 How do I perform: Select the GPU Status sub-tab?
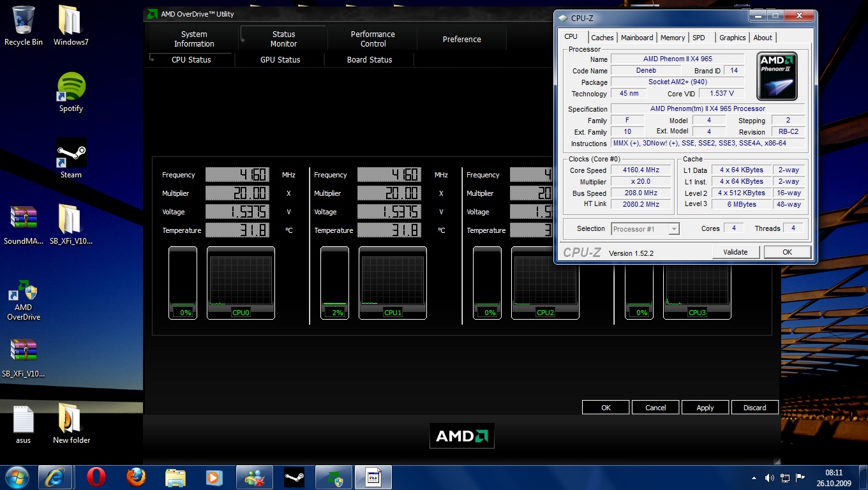click(280, 59)
